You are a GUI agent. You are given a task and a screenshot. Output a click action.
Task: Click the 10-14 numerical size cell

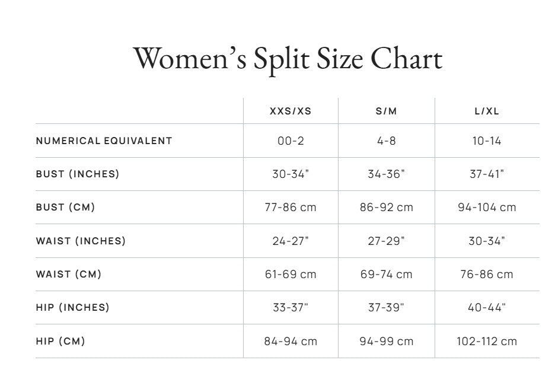pyautogui.click(x=487, y=141)
